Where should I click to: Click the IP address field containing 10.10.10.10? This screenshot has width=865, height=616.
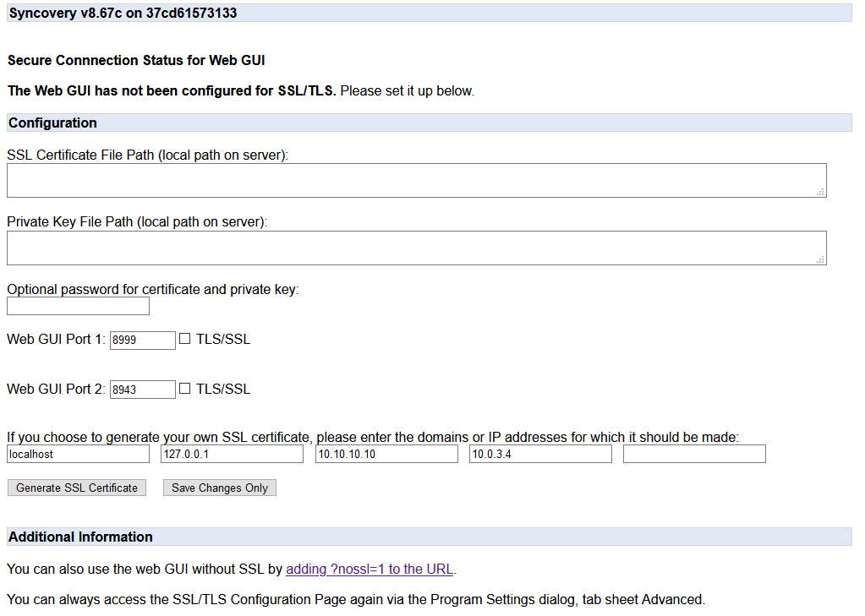tap(386, 455)
